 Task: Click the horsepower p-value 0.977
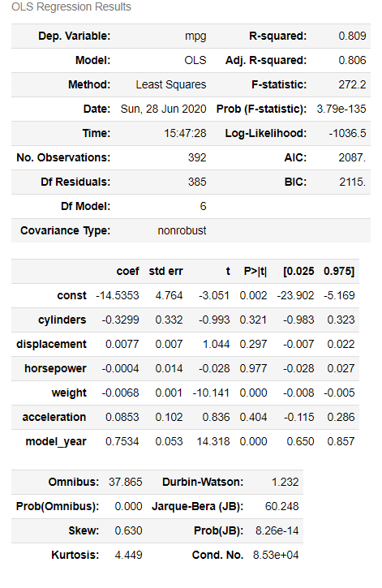tap(253, 369)
